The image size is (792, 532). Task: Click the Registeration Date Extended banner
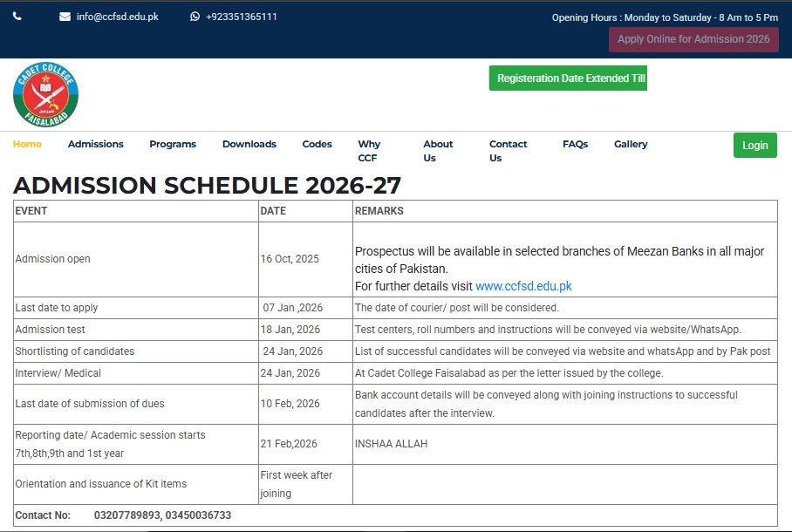click(x=568, y=78)
